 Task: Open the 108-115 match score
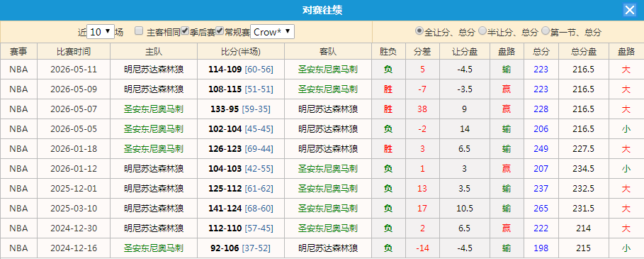(225, 89)
